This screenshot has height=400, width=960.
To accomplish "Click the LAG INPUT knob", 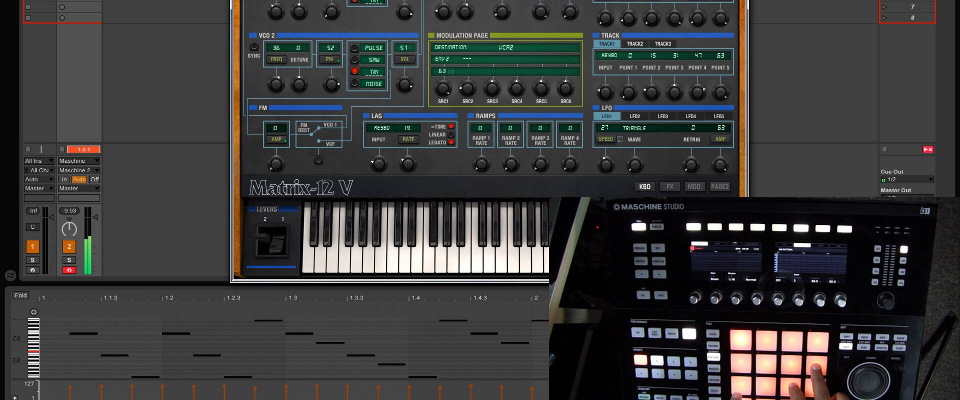I will tap(379, 164).
